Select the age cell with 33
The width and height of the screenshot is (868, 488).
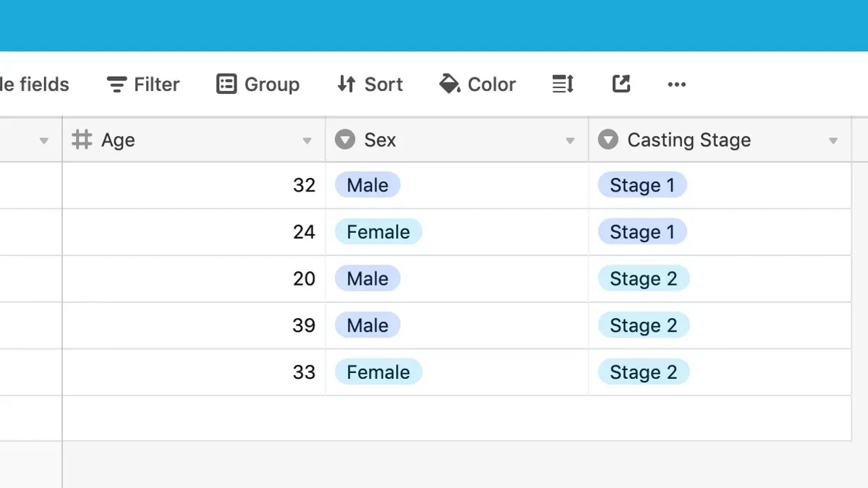(194, 372)
